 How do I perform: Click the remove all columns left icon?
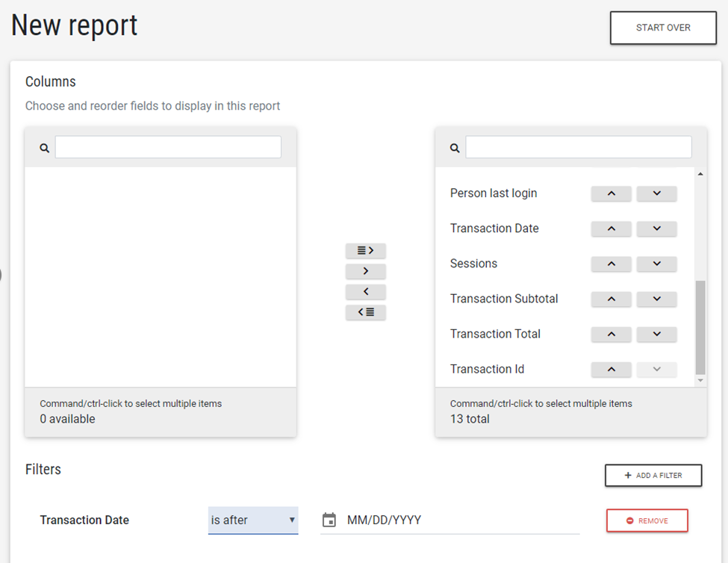[365, 312]
